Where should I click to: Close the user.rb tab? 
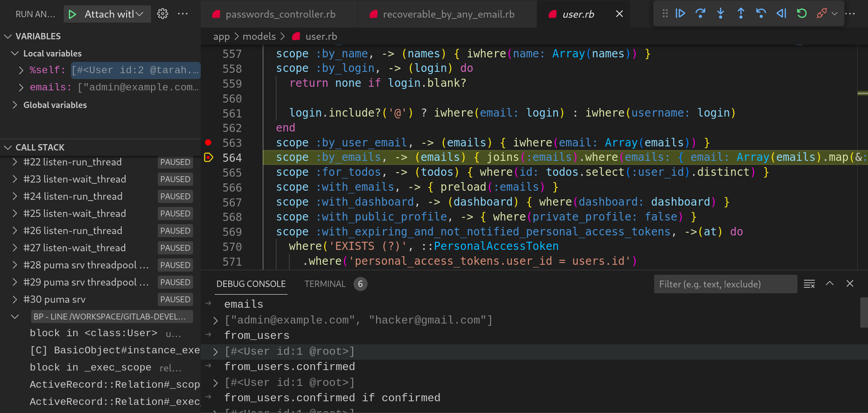(619, 14)
